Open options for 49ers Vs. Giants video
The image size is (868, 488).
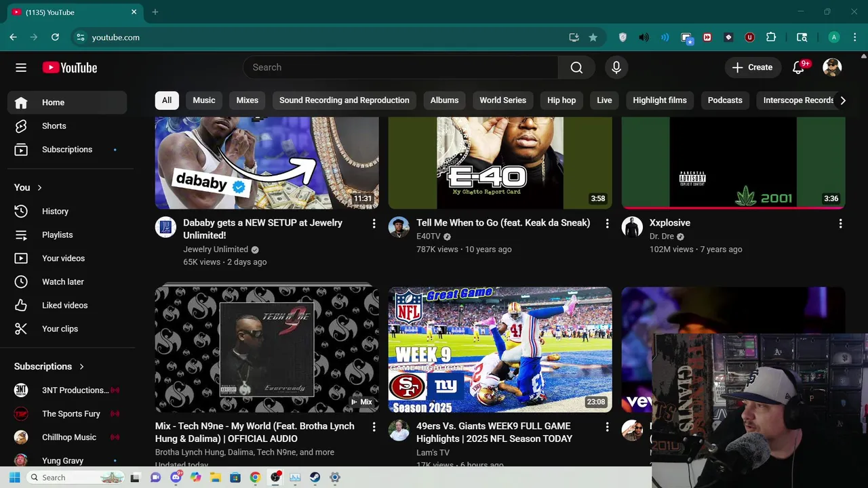tap(607, 427)
